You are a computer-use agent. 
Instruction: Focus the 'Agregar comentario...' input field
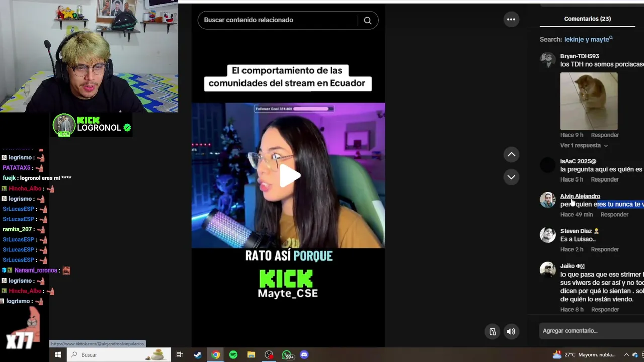[592, 331]
